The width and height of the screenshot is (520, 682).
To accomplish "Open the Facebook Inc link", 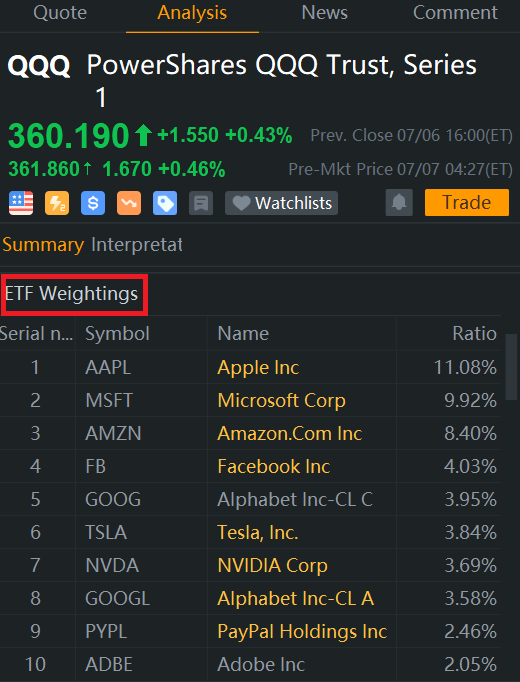I will 274,467.
